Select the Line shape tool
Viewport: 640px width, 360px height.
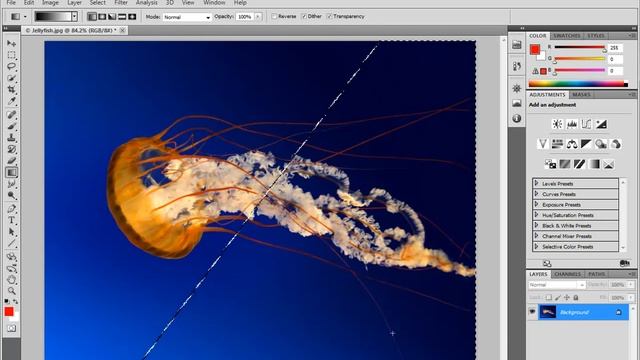tap(11, 244)
